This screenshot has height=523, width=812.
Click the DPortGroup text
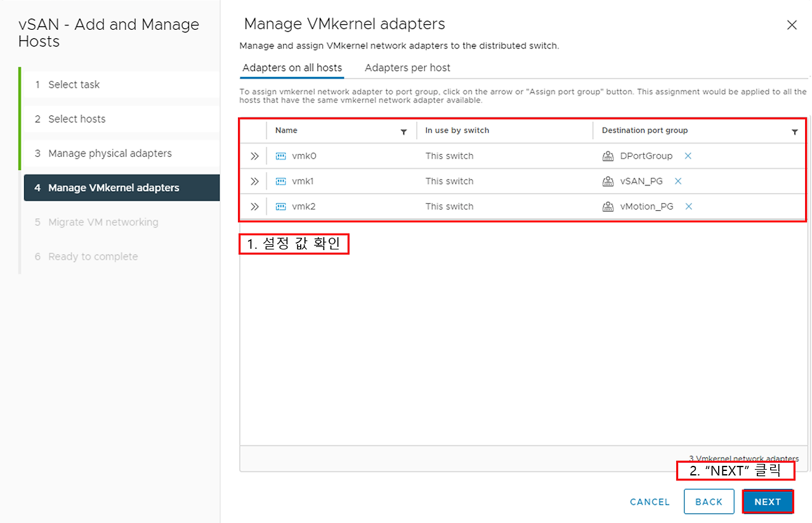[x=646, y=156]
